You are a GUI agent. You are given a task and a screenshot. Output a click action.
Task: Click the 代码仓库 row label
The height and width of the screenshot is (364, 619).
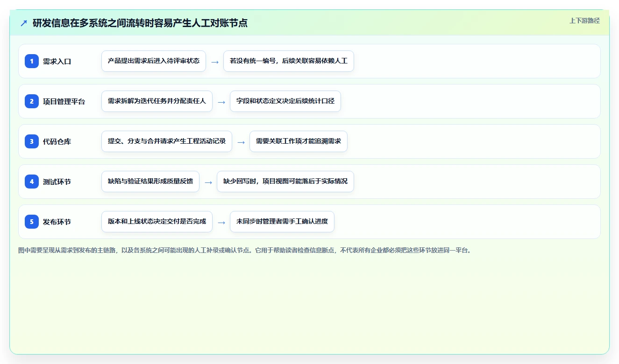[57, 141]
